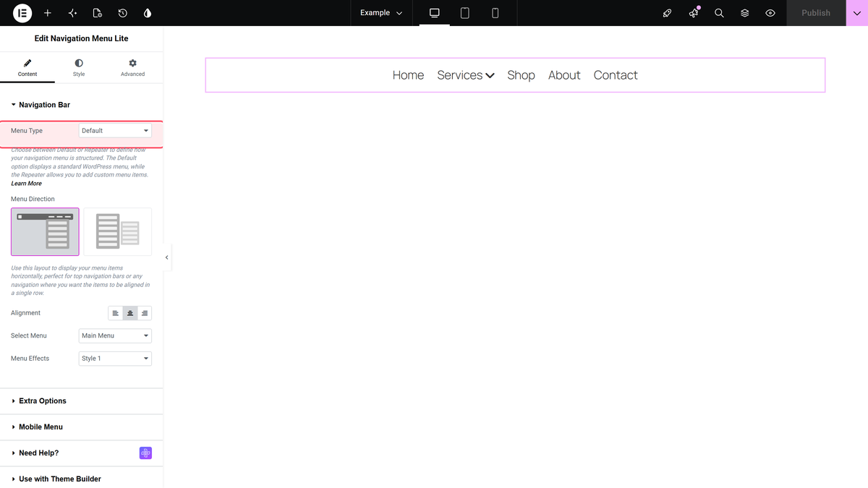
Task: Align the menu to the left
Action: click(x=115, y=313)
